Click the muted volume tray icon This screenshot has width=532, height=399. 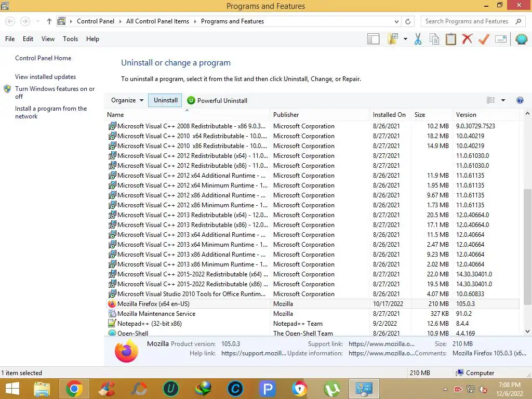483,389
